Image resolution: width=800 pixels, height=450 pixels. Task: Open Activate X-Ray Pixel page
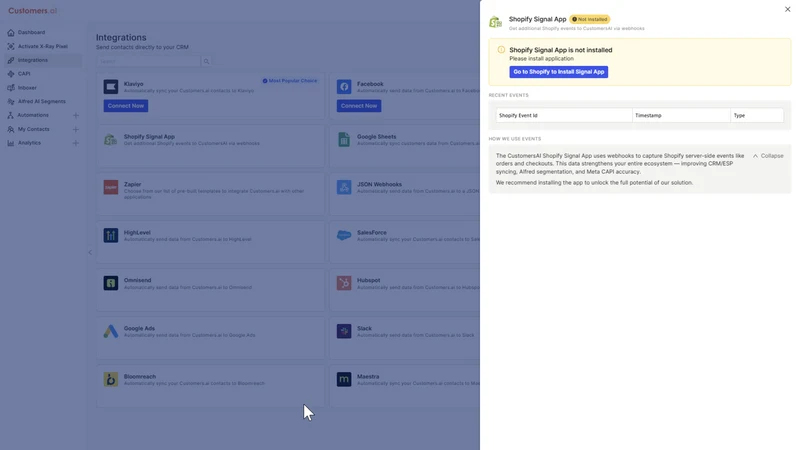[42, 46]
